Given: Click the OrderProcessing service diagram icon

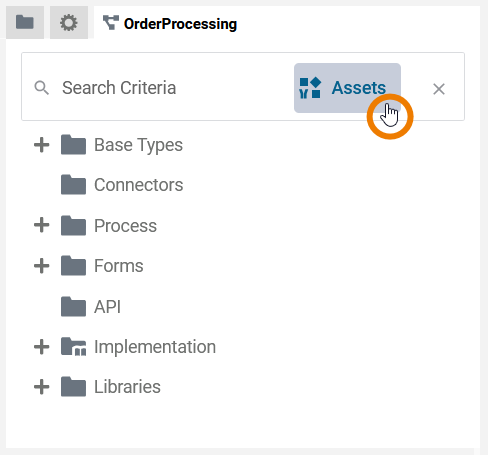Looking at the screenshot, I should [111, 23].
